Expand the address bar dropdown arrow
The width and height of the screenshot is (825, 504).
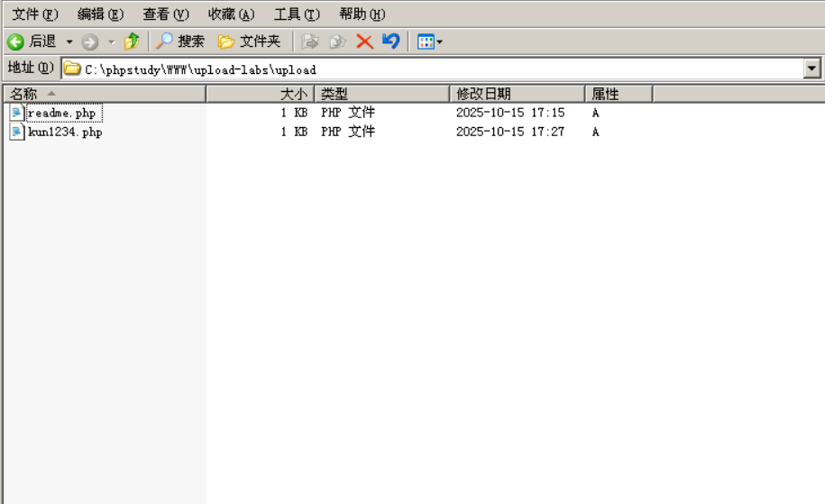point(811,69)
